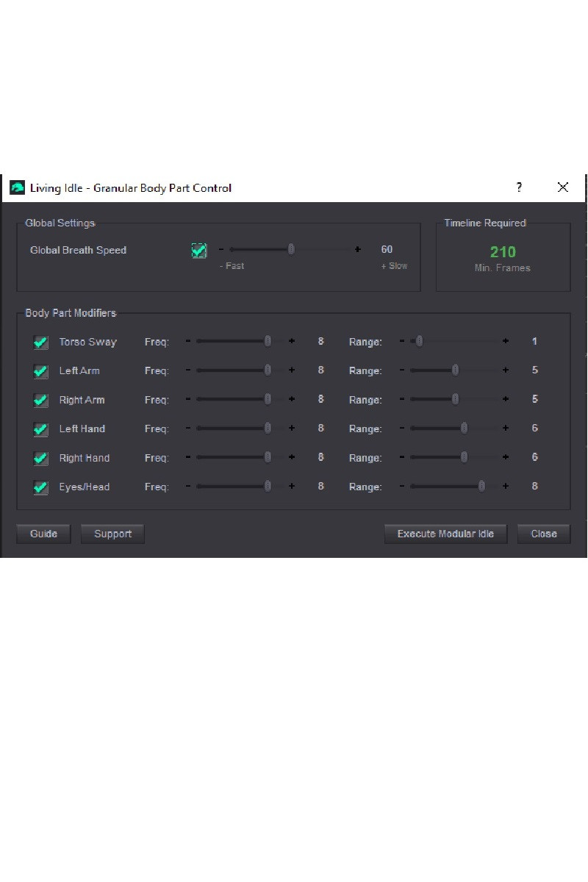
Task: Click Eyes/Head Range slider handle
Action: (481, 486)
